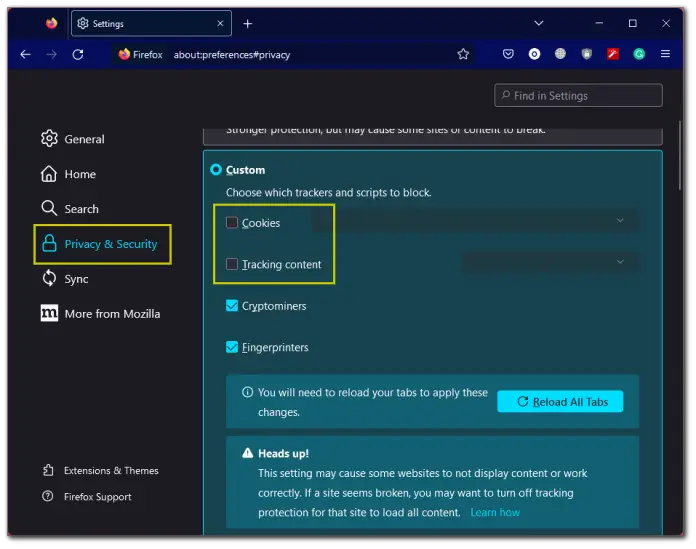Click the white circle extension icon
The width and height of the screenshot is (696, 549).
pos(534,54)
